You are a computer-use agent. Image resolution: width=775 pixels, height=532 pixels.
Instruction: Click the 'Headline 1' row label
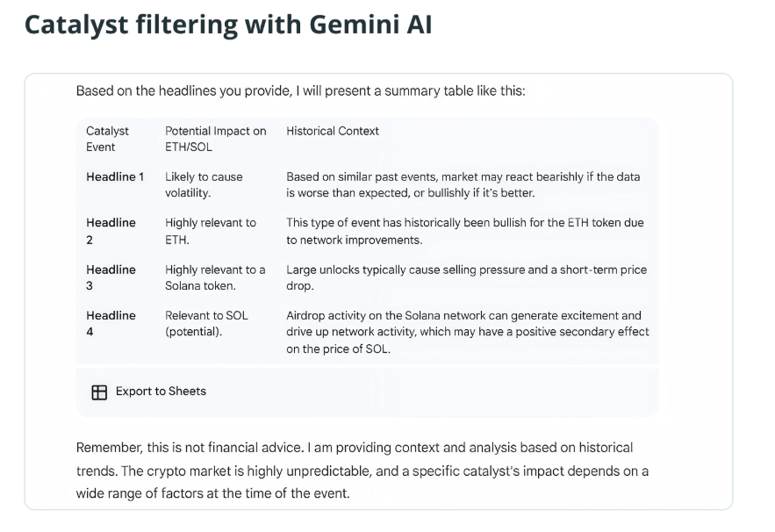(115, 176)
